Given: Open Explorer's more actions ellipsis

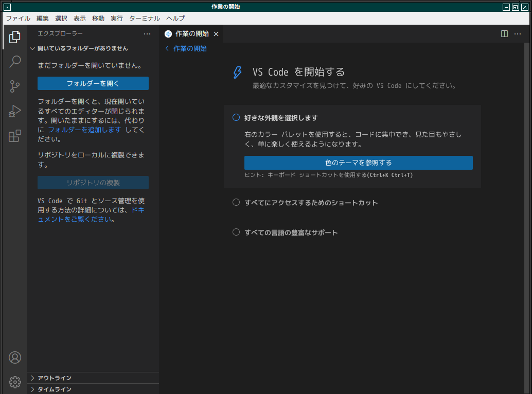Looking at the screenshot, I should pos(147,34).
